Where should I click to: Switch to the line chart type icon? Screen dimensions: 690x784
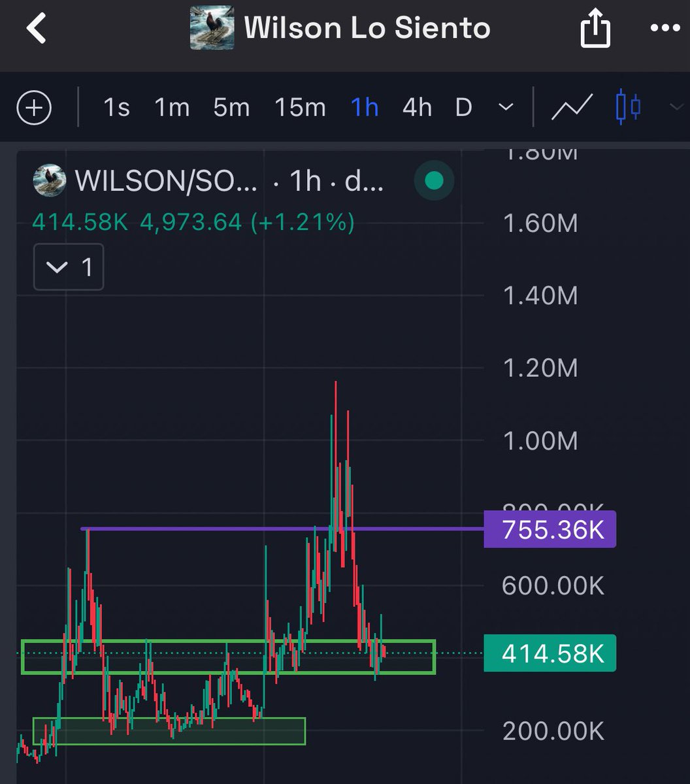(x=572, y=108)
